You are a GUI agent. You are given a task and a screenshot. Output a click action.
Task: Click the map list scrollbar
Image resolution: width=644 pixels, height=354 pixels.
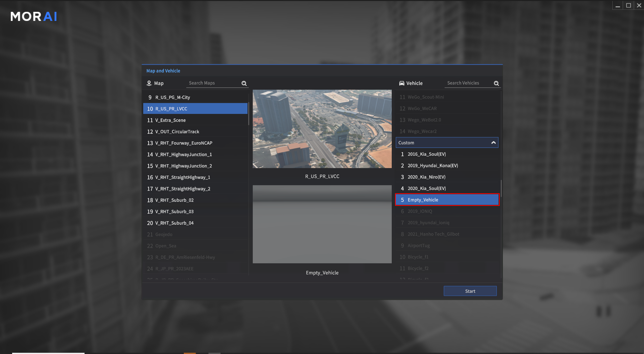248,113
